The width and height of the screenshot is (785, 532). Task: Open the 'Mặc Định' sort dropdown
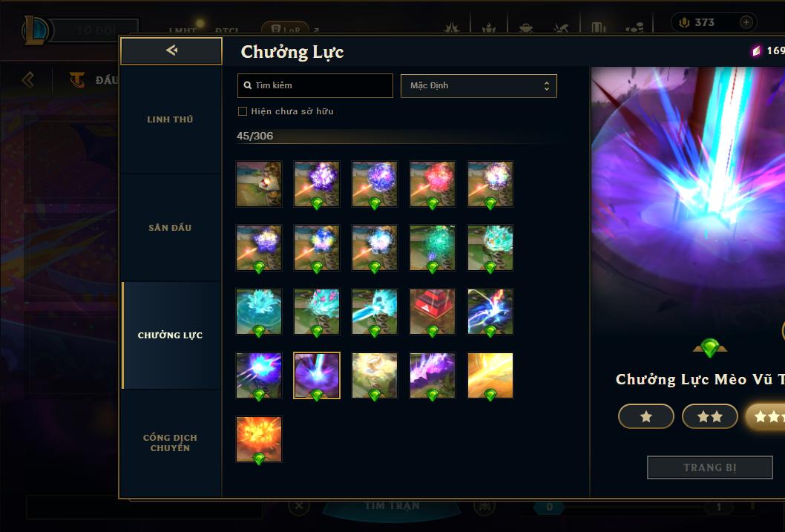(x=479, y=85)
